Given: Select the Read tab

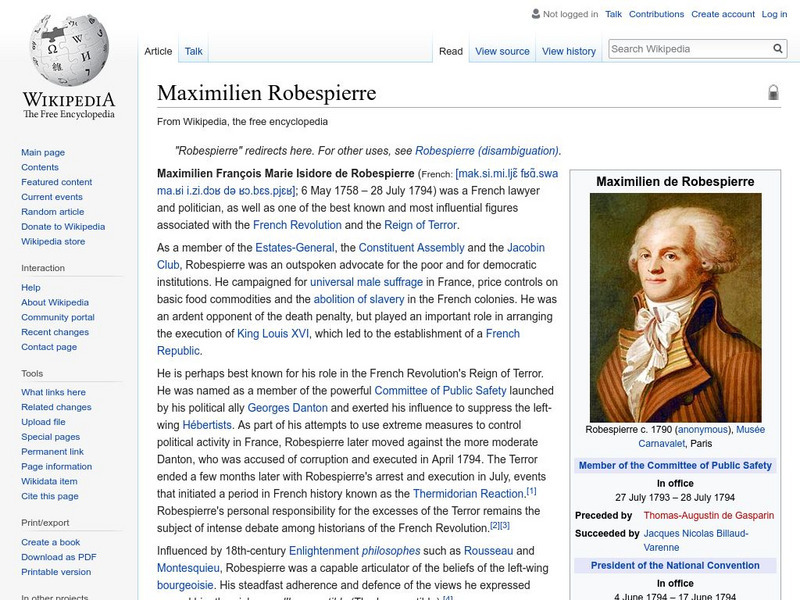Looking at the screenshot, I should (x=451, y=51).
